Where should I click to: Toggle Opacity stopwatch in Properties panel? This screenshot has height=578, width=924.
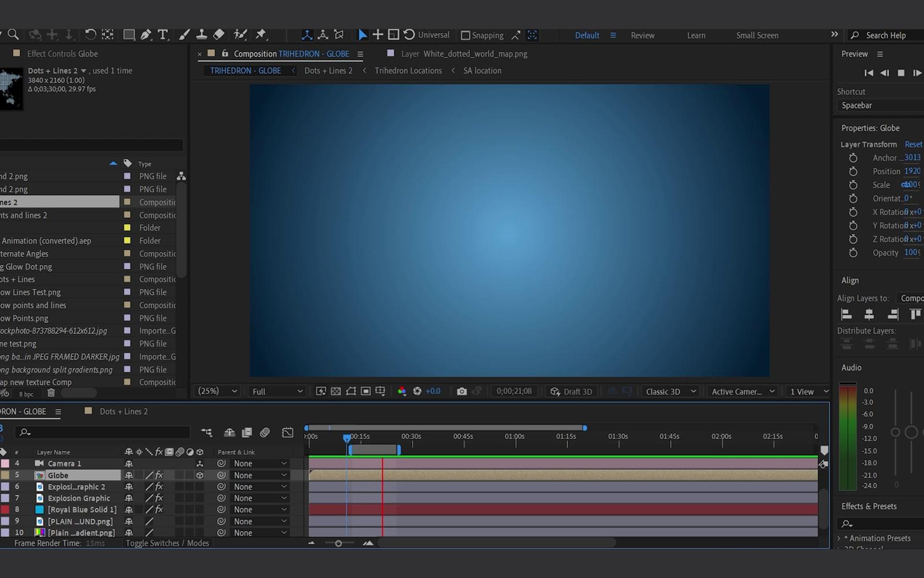[853, 253]
